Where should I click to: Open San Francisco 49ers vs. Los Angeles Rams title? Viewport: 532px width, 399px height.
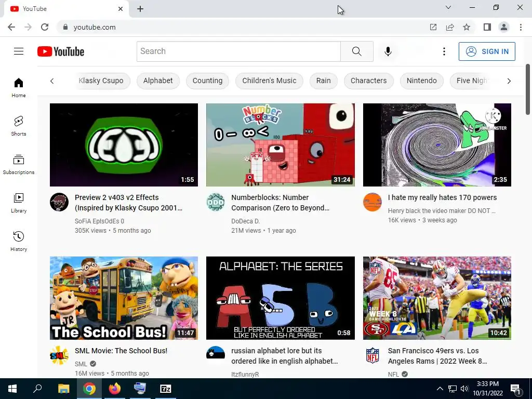point(437,356)
